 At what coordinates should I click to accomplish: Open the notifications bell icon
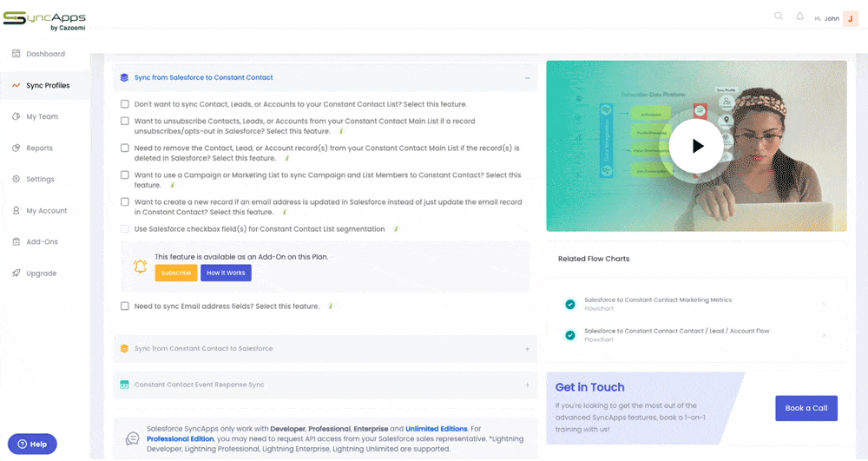coord(800,16)
